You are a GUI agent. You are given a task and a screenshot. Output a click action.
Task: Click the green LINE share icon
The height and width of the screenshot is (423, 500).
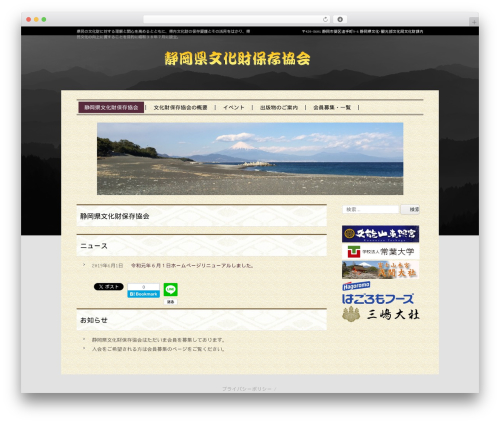(x=171, y=289)
